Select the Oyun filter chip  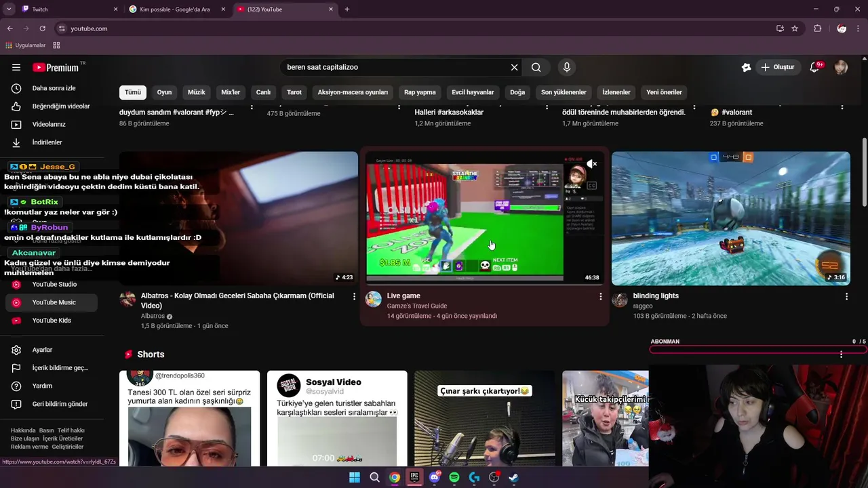pyautogui.click(x=165, y=92)
